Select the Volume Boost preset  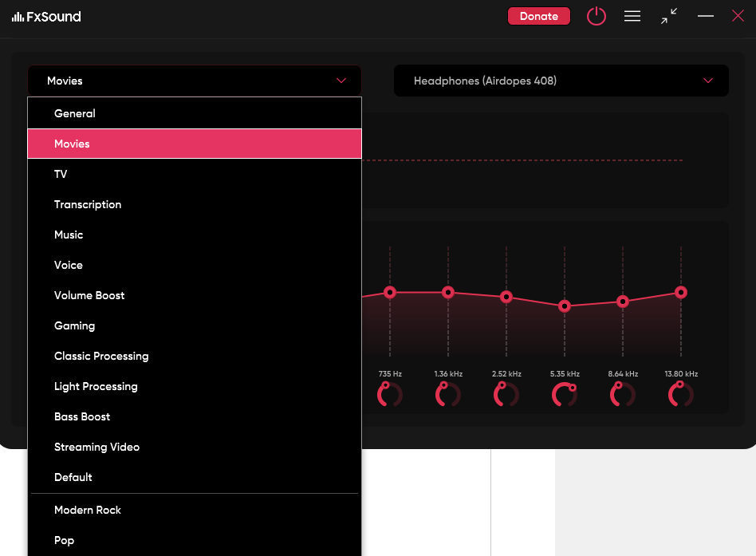click(195, 296)
